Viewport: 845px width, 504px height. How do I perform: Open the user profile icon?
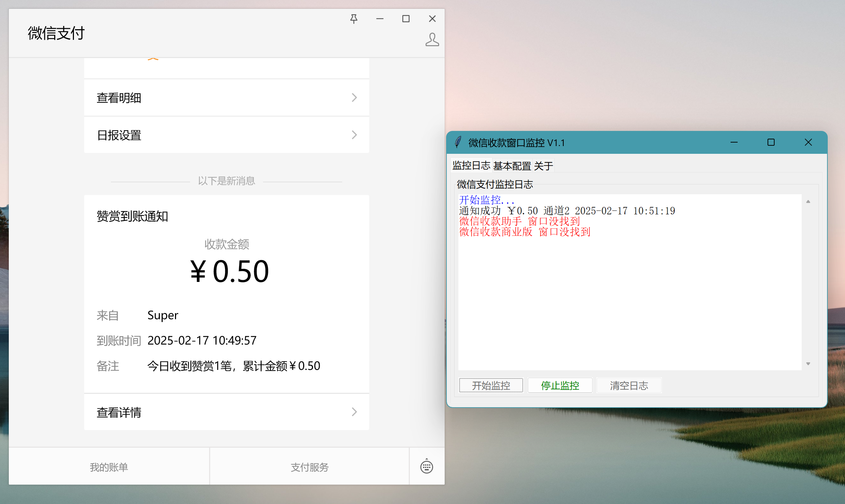click(x=432, y=39)
